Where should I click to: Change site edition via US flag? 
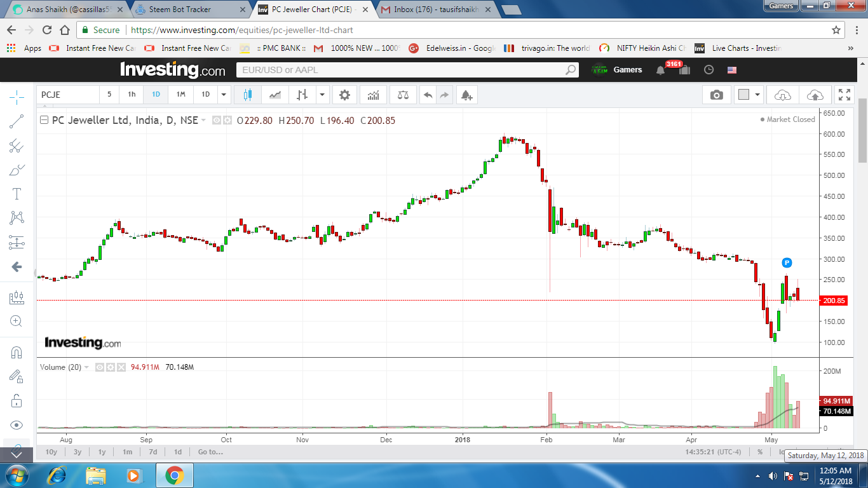(x=732, y=70)
